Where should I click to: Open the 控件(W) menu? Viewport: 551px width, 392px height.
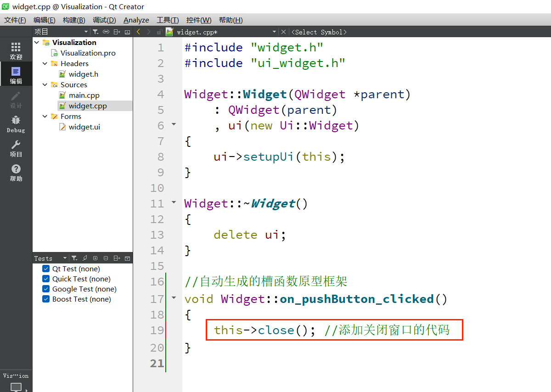(199, 20)
